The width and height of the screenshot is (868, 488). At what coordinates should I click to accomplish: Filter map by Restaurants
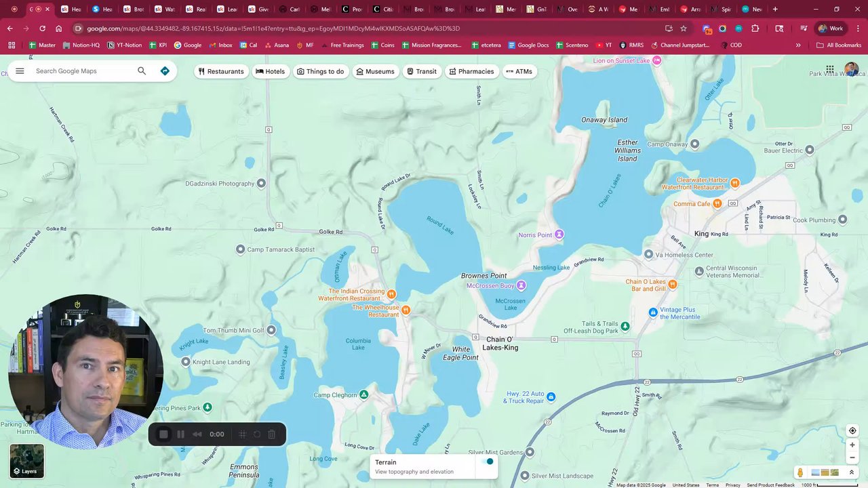click(221, 71)
